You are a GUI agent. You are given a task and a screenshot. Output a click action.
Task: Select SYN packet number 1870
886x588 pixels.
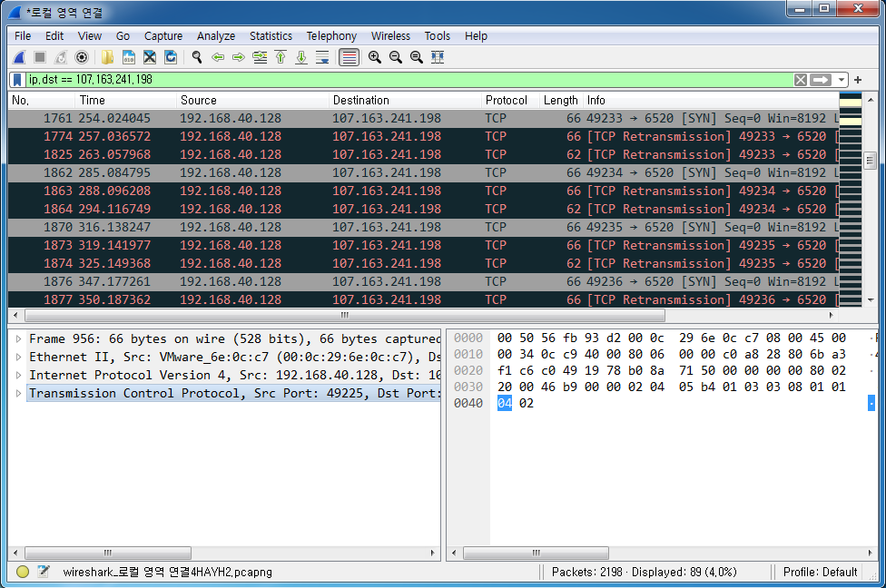point(423,227)
